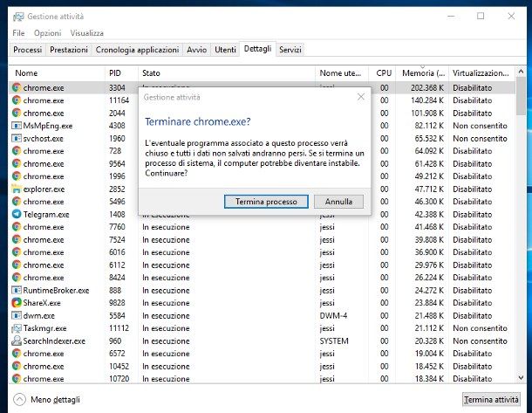
Task: Click the Meno dettagli label
Action: [x=55, y=399]
